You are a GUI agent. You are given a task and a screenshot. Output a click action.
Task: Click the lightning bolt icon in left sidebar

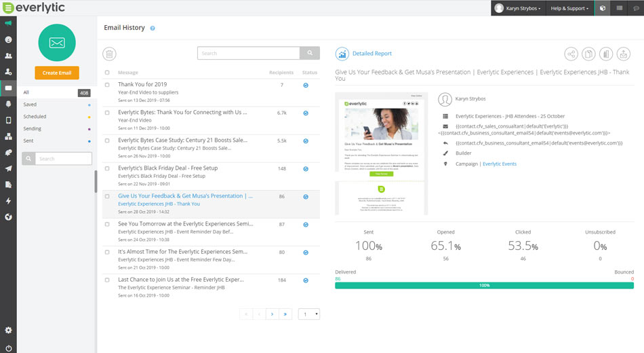(x=8, y=201)
